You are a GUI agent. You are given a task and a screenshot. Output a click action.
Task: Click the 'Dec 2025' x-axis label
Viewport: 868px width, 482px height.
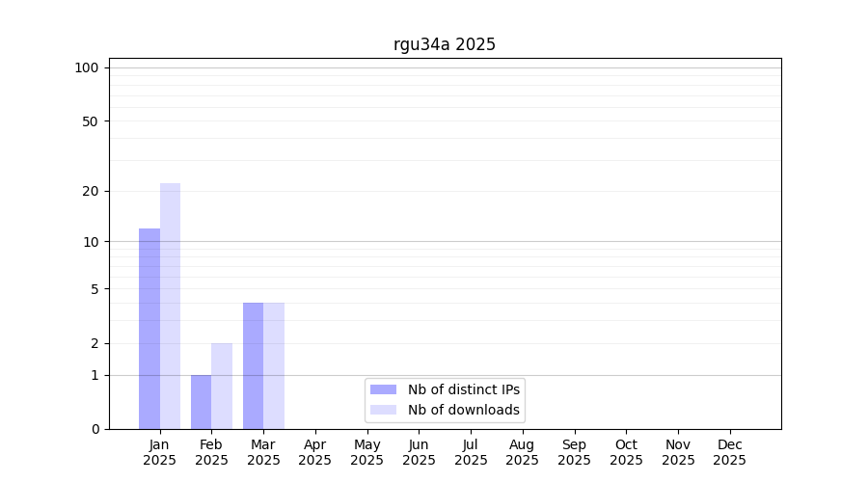(730, 452)
